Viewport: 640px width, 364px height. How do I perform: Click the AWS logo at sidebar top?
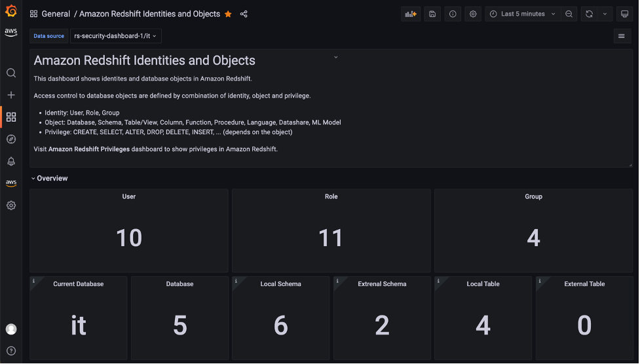point(11,32)
